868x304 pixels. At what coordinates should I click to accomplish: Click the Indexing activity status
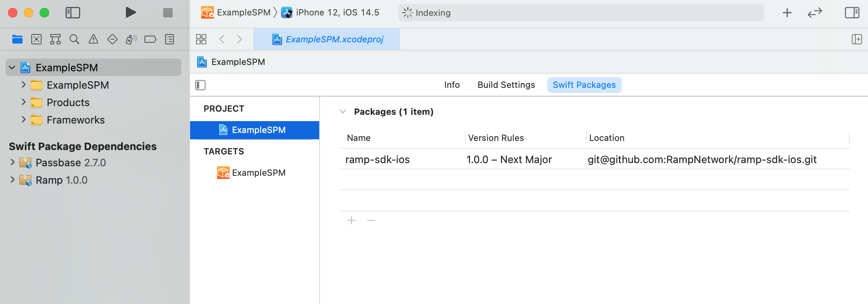tap(581, 13)
